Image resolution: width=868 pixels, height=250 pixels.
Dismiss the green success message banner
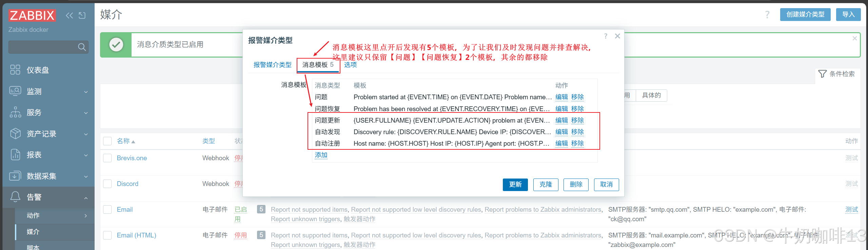pyautogui.click(x=855, y=38)
